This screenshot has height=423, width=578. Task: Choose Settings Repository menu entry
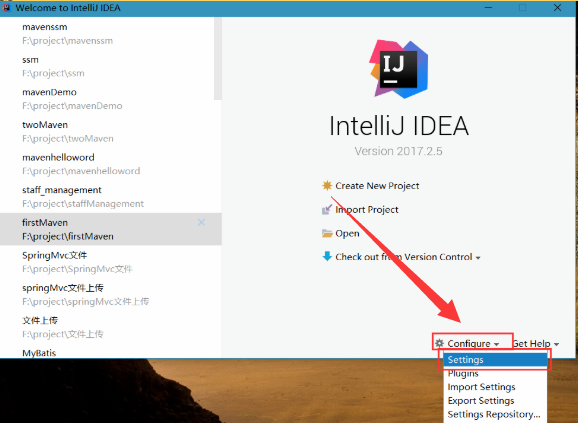(x=495, y=414)
